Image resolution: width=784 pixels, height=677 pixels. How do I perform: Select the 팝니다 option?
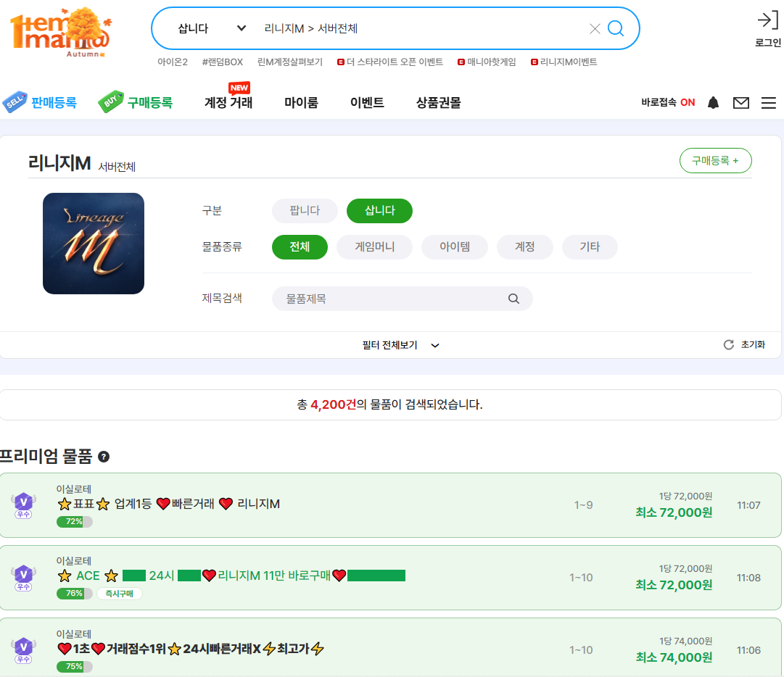pyautogui.click(x=305, y=210)
